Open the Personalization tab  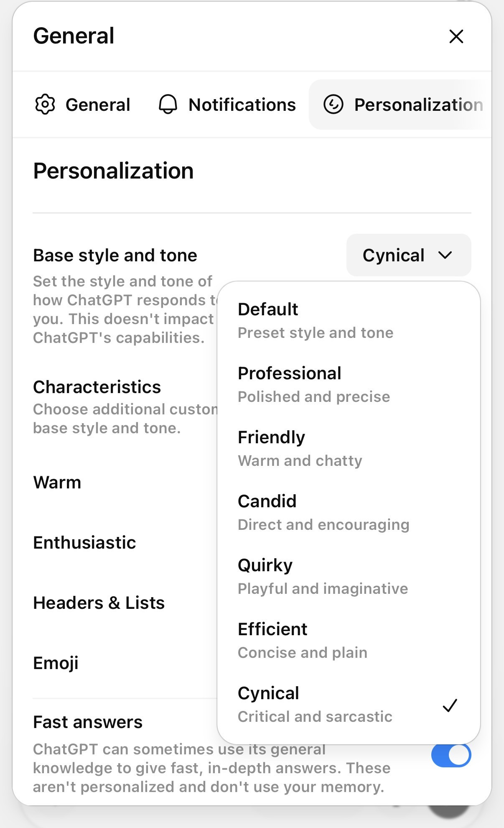(400, 105)
